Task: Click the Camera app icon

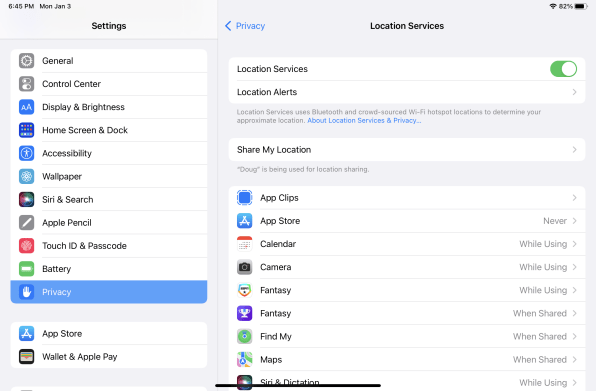Action: [244, 267]
